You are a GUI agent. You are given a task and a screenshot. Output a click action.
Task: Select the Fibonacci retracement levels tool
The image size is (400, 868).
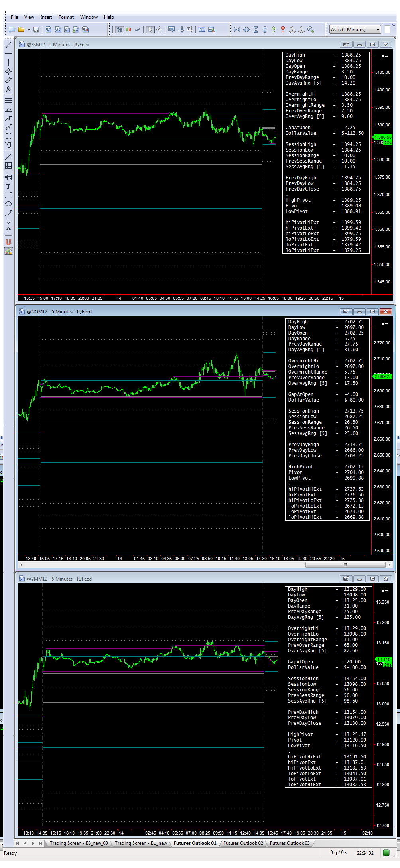point(8,101)
